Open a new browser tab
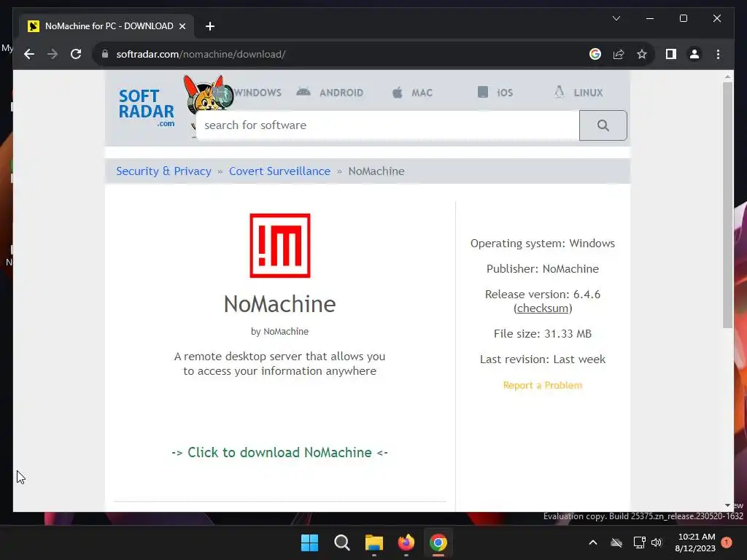The image size is (747, 560). [210, 26]
